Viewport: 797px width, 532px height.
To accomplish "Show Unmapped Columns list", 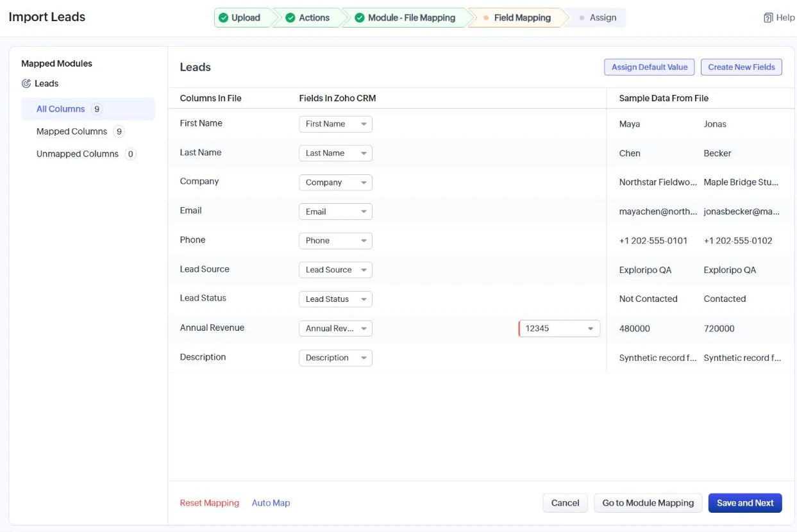I will tap(88, 154).
